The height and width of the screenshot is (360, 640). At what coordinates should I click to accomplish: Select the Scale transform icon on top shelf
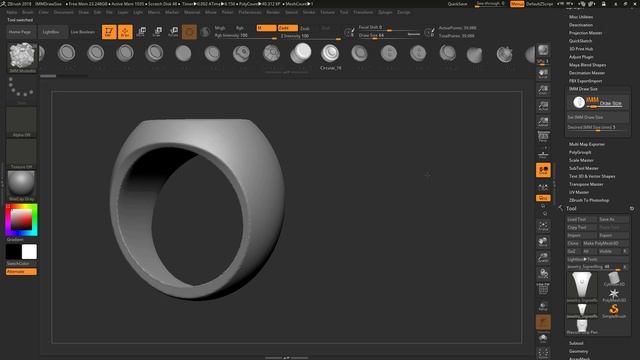click(158, 32)
